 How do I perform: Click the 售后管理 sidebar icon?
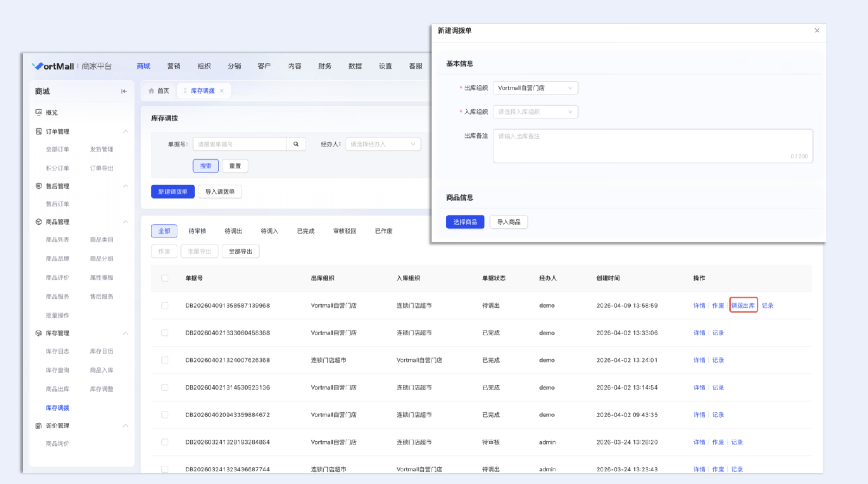[x=39, y=186]
